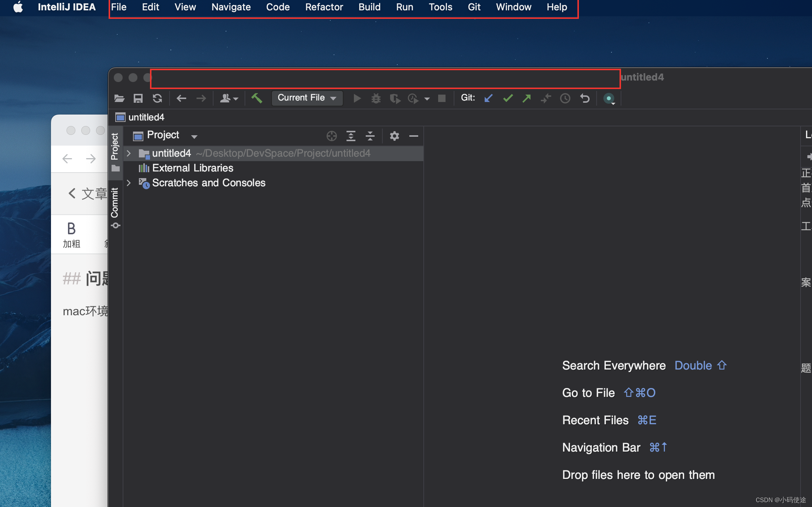Click the Collapse All icon in Project panel
The image size is (812, 507).
click(370, 136)
